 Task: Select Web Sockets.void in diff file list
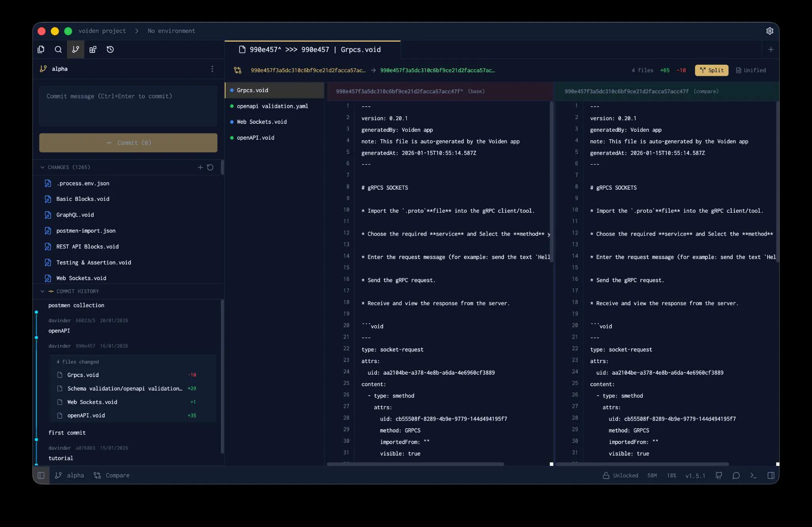[274, 122]
